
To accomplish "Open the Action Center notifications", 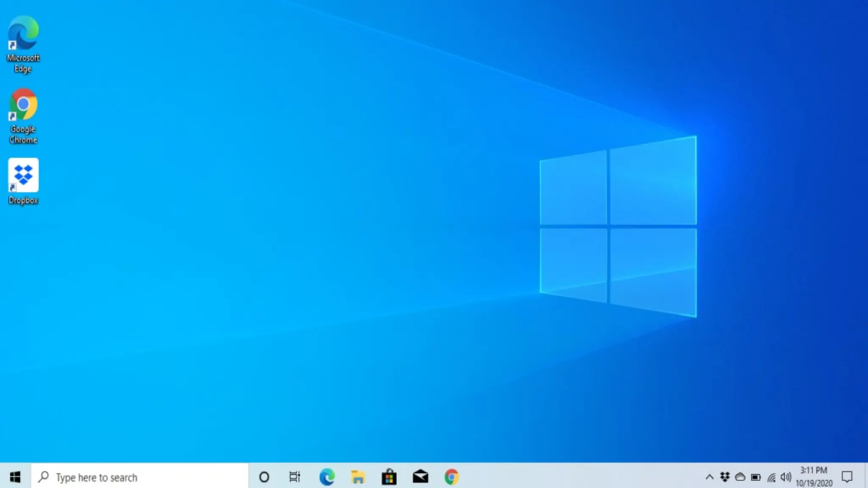I will [x=847, y=477].
